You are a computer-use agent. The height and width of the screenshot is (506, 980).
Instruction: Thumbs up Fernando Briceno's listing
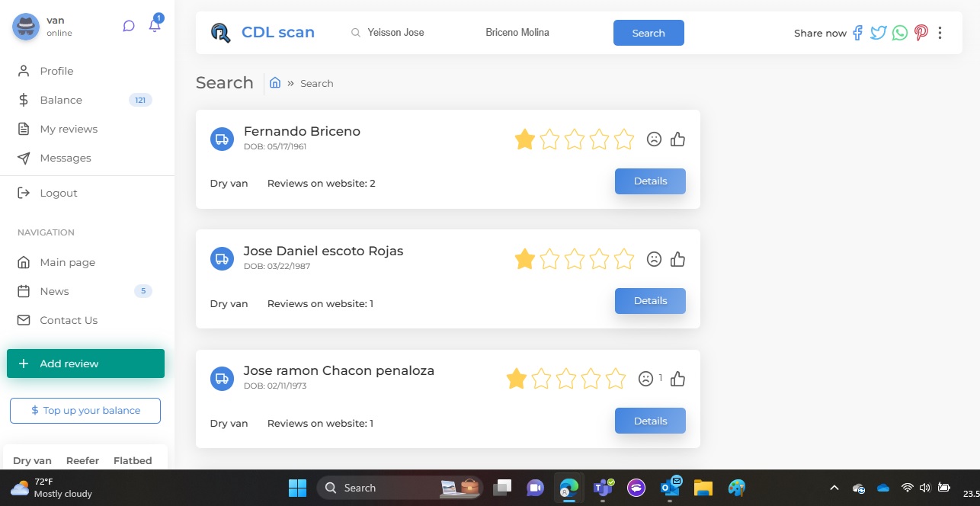(x=677, y=139)
